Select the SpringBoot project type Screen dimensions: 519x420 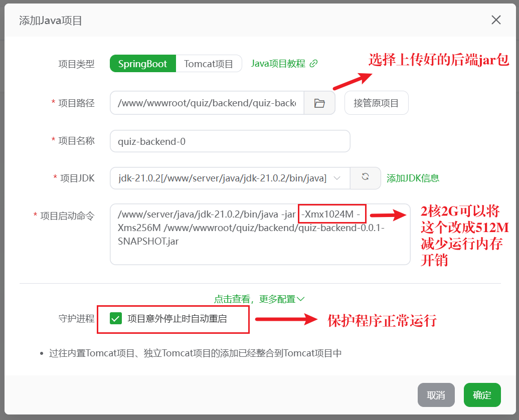pos(142,63)
